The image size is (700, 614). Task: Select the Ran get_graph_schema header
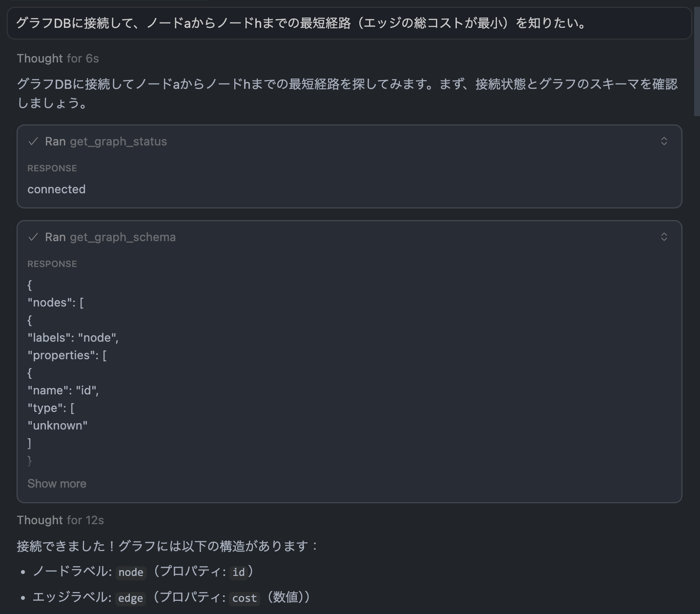(x=110, y=237)
